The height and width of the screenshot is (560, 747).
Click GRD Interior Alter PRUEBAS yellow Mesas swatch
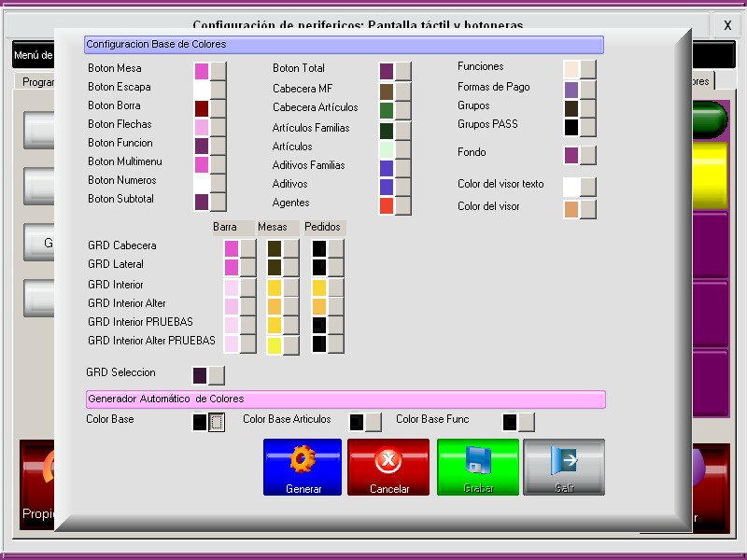click(x=275, y=345)
